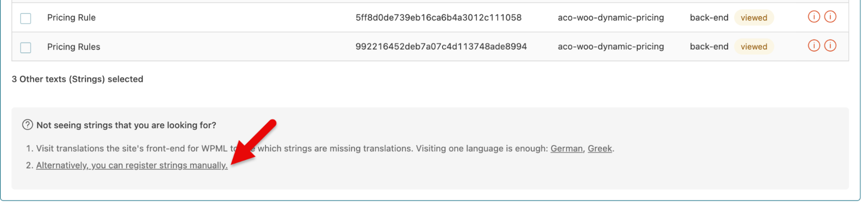Click the hash starting with 992216452
The height and width of the screenshot is (205, 868).
coord(441,47)
